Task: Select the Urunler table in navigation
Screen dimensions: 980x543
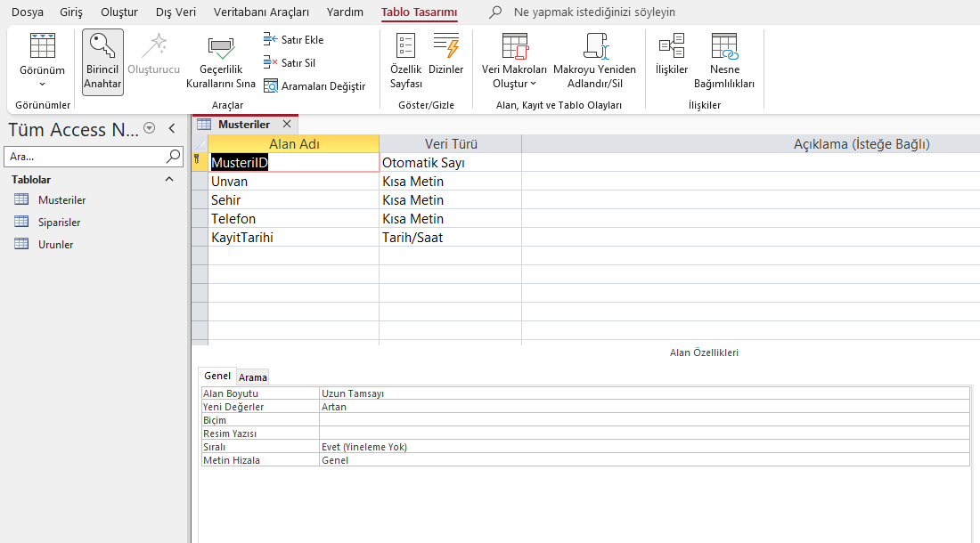Action: (x=55, y=245)
